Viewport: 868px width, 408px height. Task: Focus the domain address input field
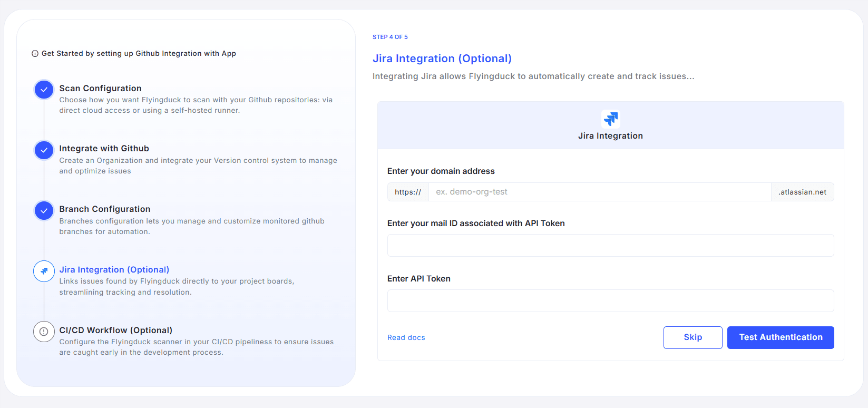599,192
